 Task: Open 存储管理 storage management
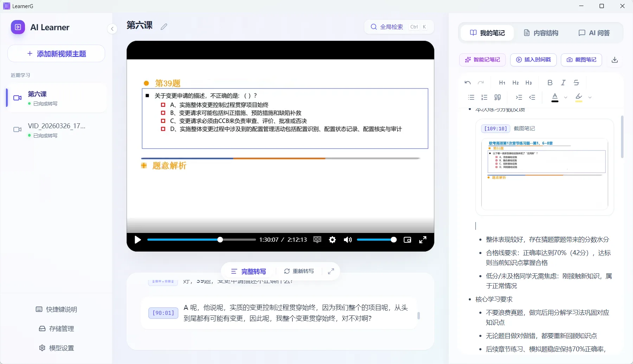(x=56, y=329)
